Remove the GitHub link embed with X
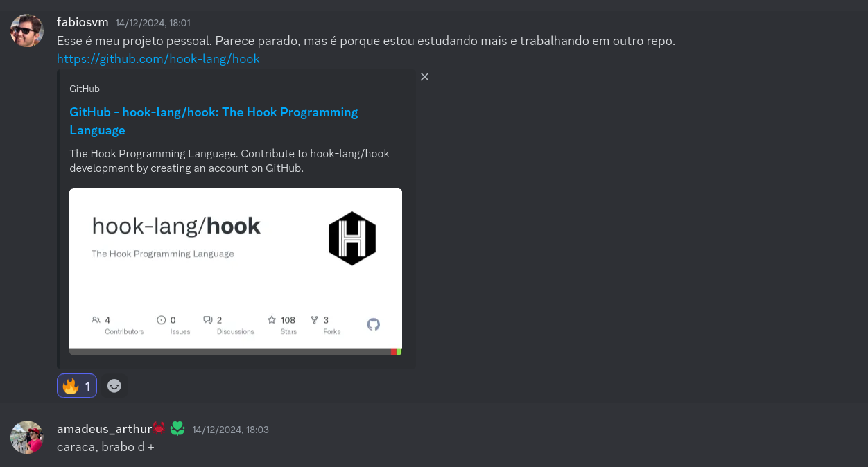This screenshot has width=868, height=467. click(425, 77)
